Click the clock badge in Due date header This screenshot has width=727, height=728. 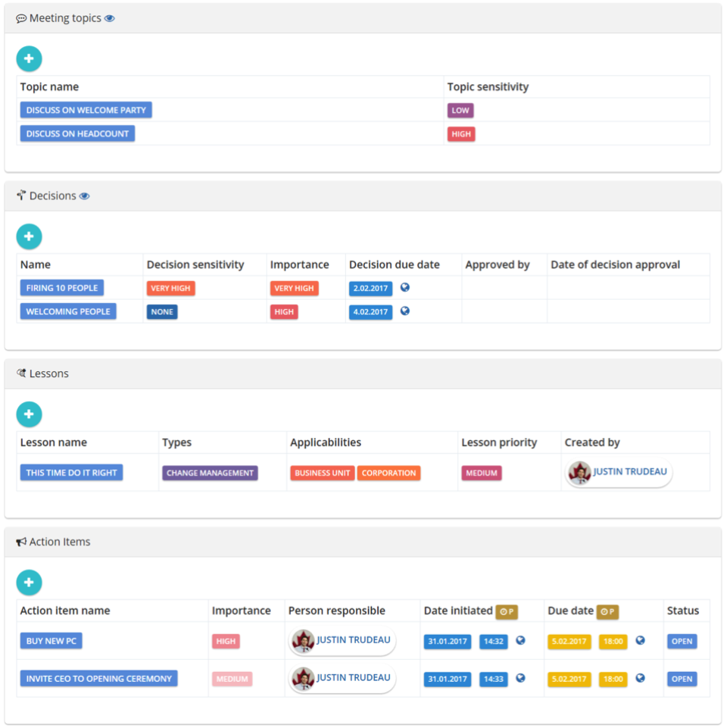coord(607,612)
